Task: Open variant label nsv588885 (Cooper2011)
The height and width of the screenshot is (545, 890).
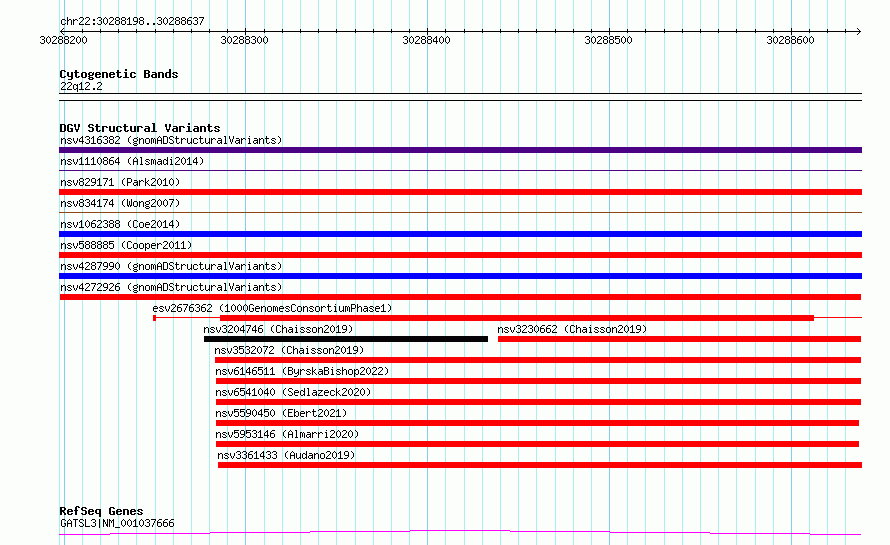Action: tap(126, 245)
